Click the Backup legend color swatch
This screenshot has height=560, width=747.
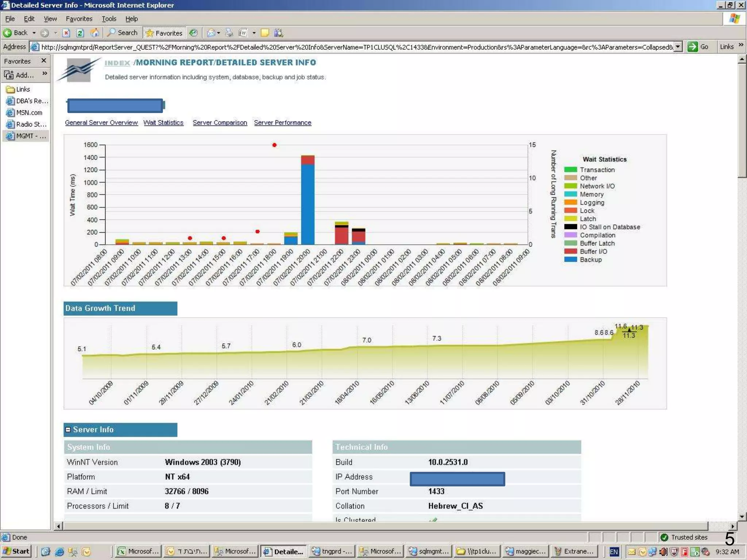click(570, 260)
